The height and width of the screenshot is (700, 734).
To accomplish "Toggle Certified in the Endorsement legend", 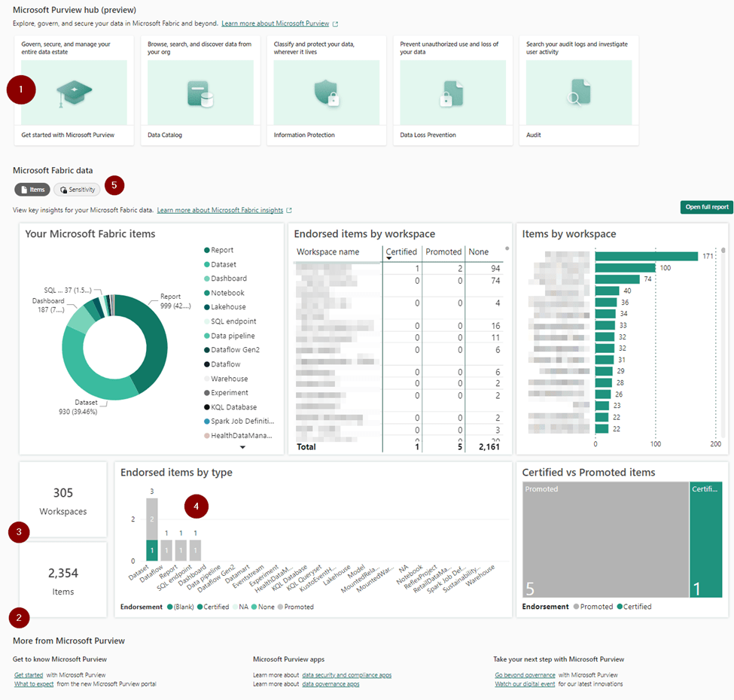I will [x=216, y=607].
